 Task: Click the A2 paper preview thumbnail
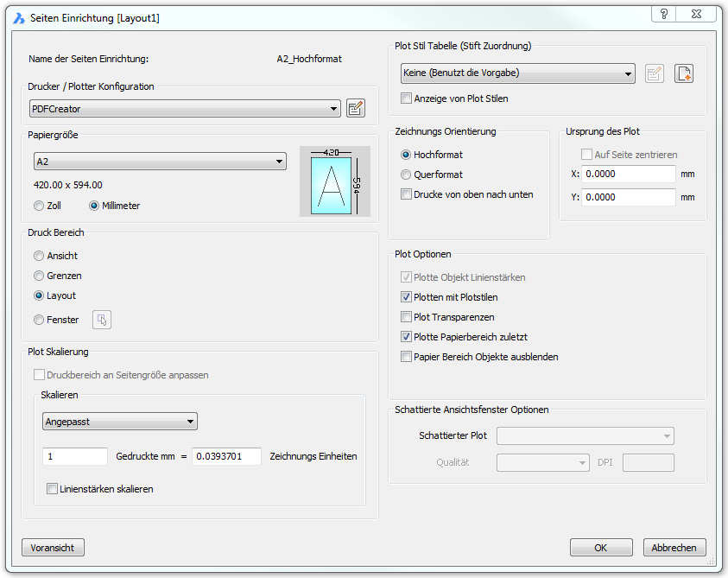(x=333, y=181)
